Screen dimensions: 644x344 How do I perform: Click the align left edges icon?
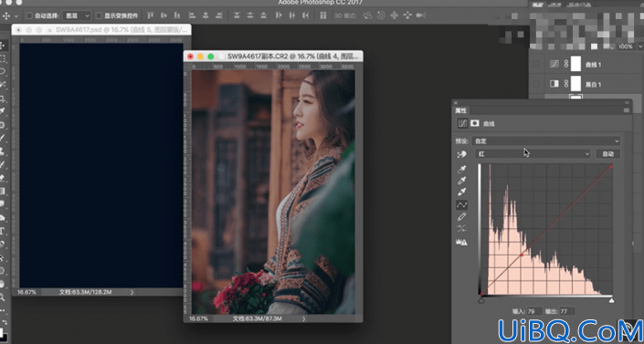pos(192,16)
